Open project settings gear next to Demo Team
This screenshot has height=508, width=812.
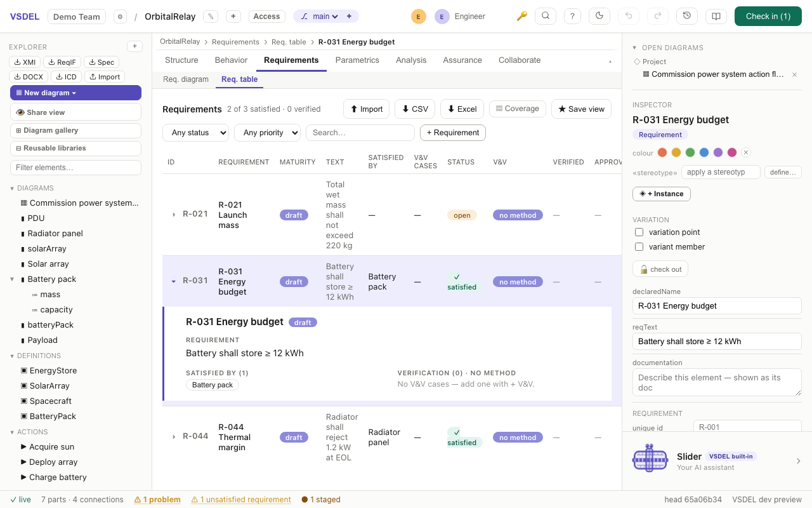click(x=120, y=17)
